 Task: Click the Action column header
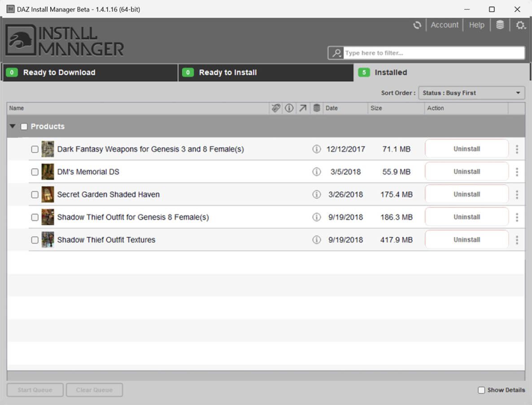[466, 108]
